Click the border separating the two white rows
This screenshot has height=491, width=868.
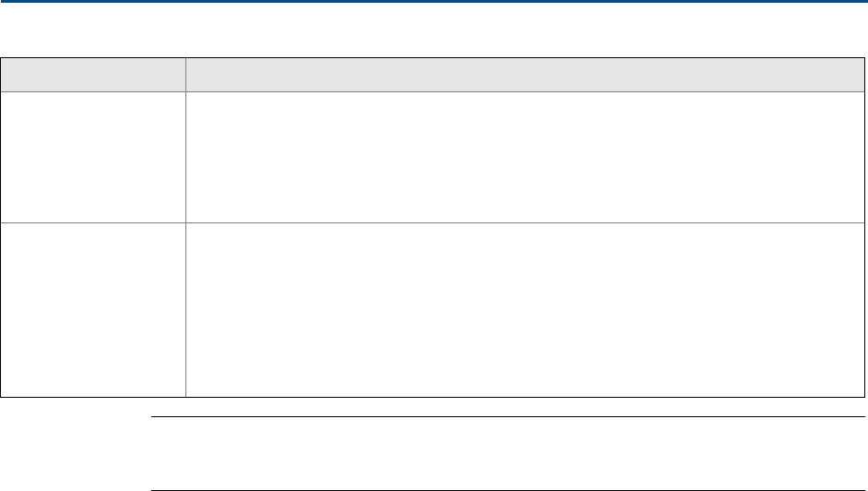(x=433, y=222)
